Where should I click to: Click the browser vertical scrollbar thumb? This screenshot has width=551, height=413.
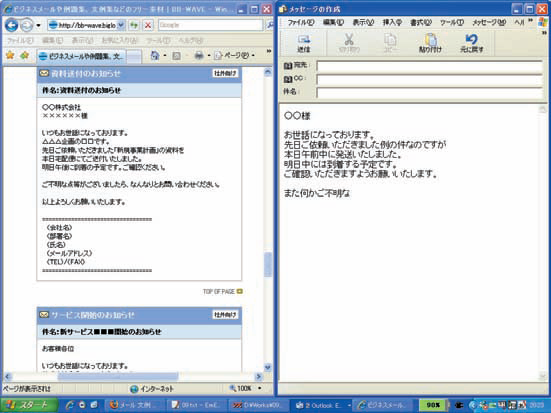point(268,264)
